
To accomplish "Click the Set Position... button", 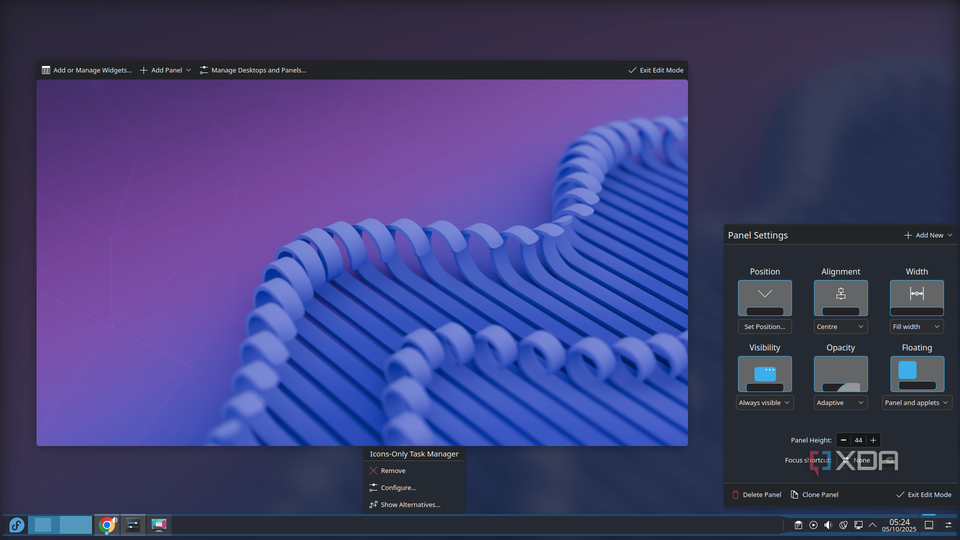I will (x=765, y=327).
